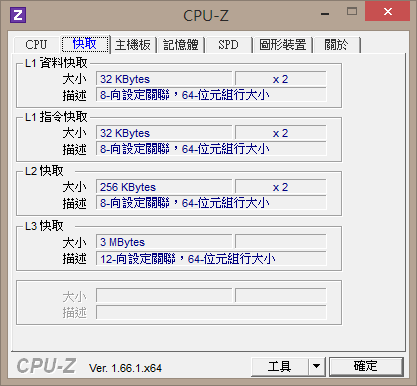Open the 主機板 tab
This screenshot has width=417, height=386.
point(133,45)
